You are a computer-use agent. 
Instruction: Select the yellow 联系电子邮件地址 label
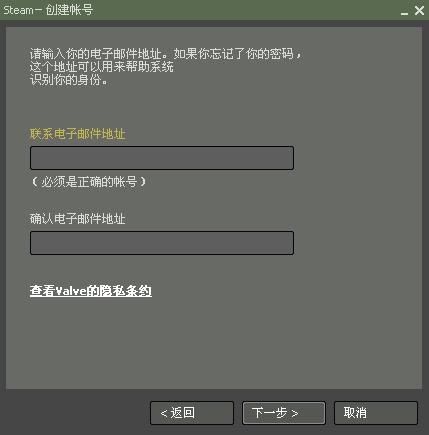[78, 134]
